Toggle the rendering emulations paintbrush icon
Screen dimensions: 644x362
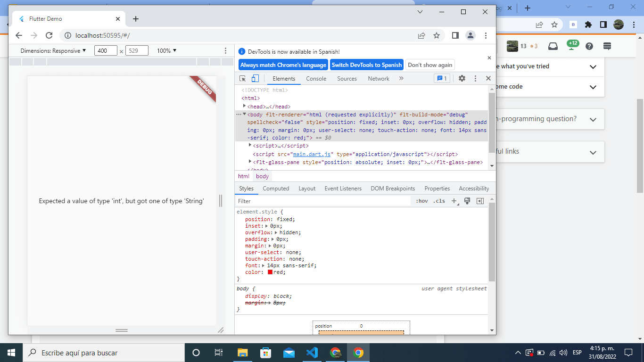coord(467,201)
